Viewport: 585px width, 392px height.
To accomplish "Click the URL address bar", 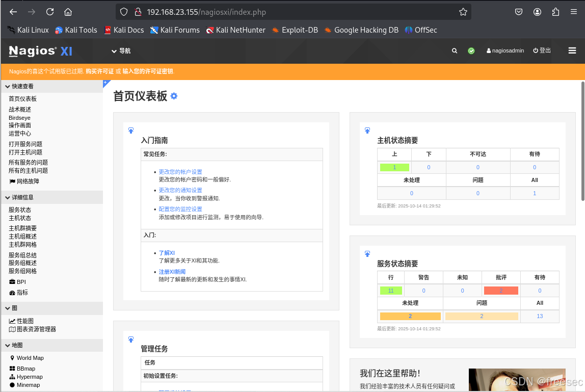I will [293, 12].
